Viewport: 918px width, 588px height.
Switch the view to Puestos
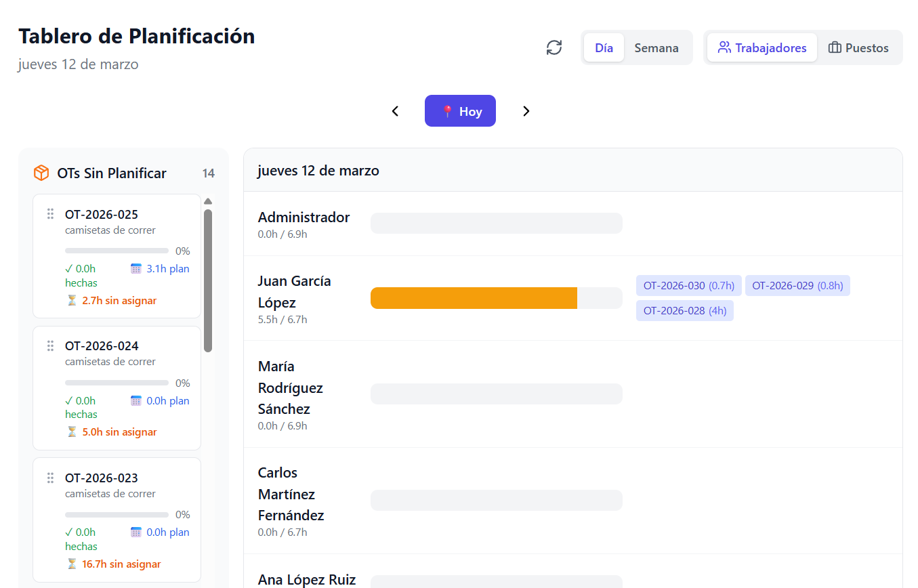pyautogui.click(x=859, y=47)
